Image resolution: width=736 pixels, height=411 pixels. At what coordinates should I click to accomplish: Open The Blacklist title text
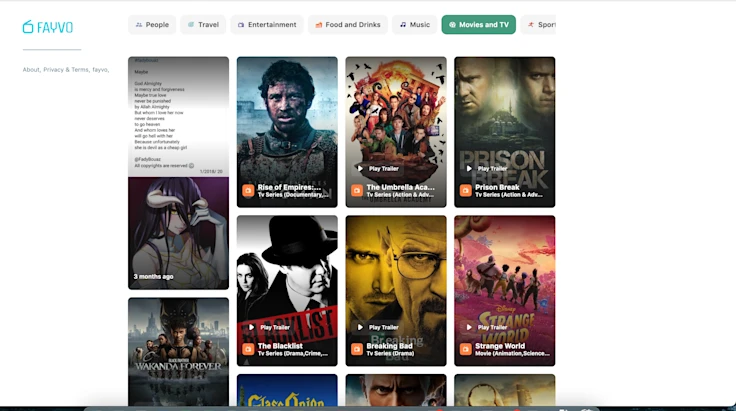(280, 346)
